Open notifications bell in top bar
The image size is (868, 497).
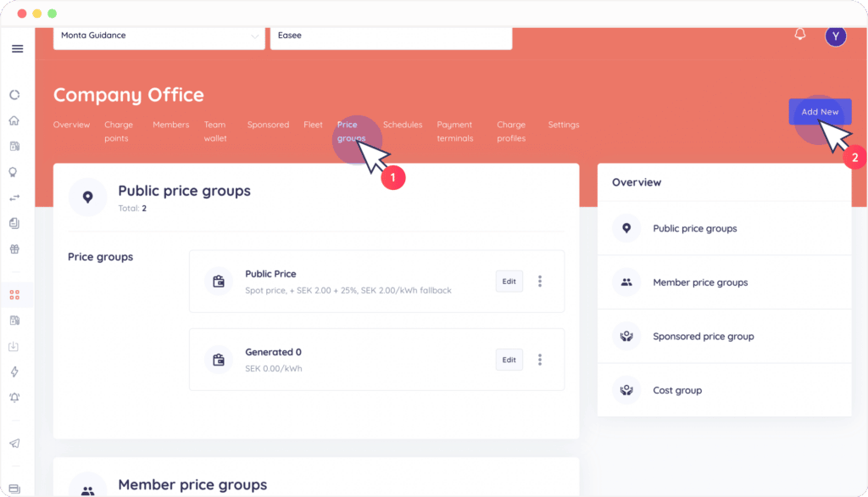click(x=800, y=35)
